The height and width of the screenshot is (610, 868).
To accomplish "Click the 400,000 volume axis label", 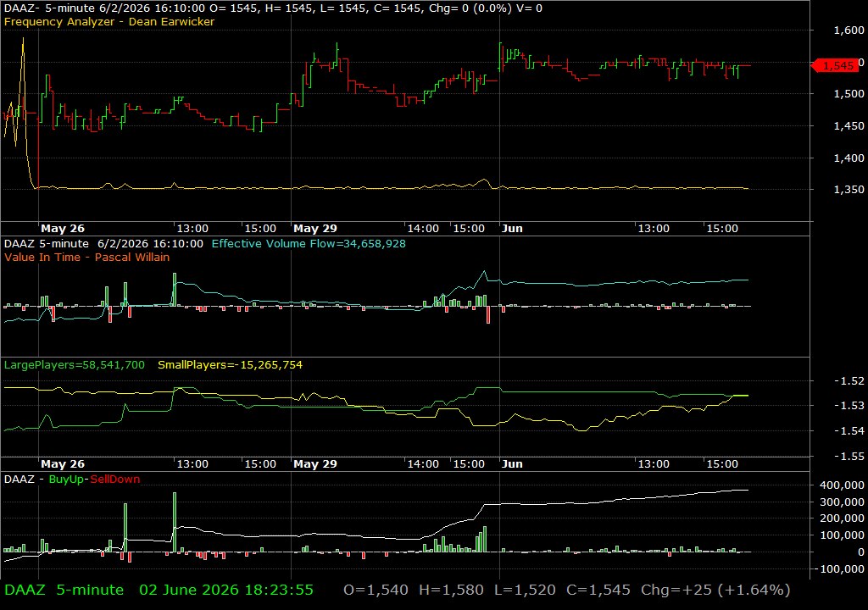I will [x=842, y=485].
